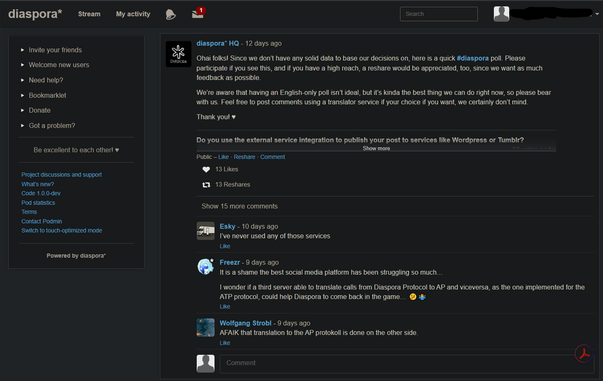Like Esky's comment

[x=225, y=246]
